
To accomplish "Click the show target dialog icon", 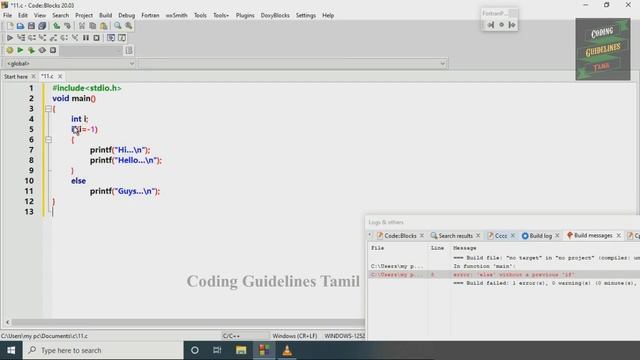I will tap(129, 50).
